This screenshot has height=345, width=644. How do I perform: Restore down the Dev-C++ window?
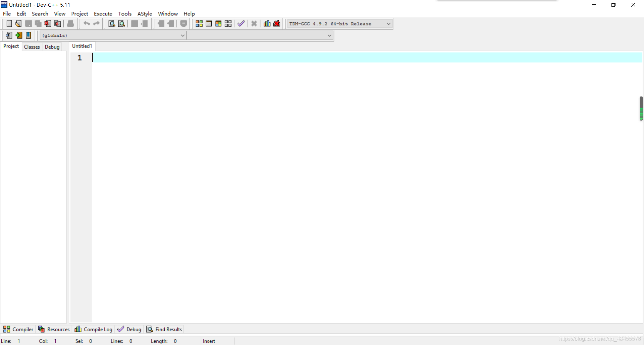coord(613,5)
